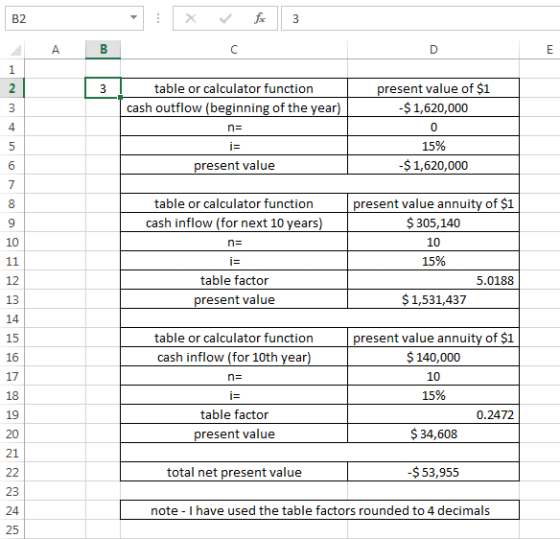Select column B header
The height and width of the screenshot is (539, 560).
click(103, 50)
